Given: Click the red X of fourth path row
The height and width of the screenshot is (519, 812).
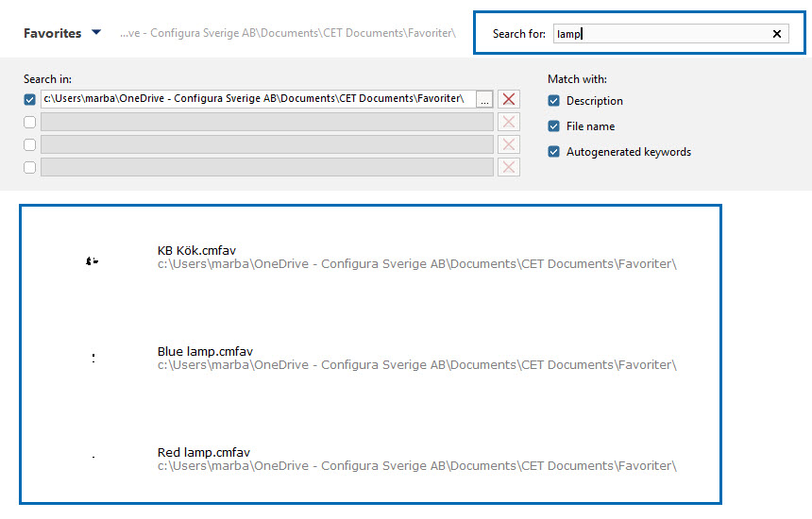Looking at the screenshot, I should (509, 167).
